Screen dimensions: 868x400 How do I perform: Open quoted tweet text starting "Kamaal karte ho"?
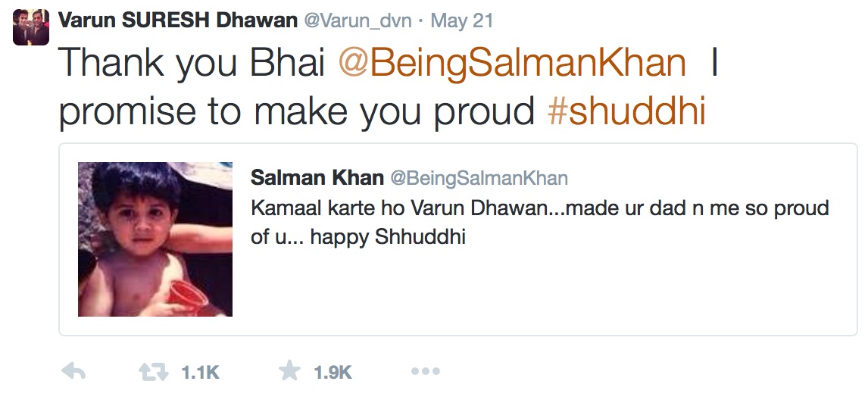326,208
